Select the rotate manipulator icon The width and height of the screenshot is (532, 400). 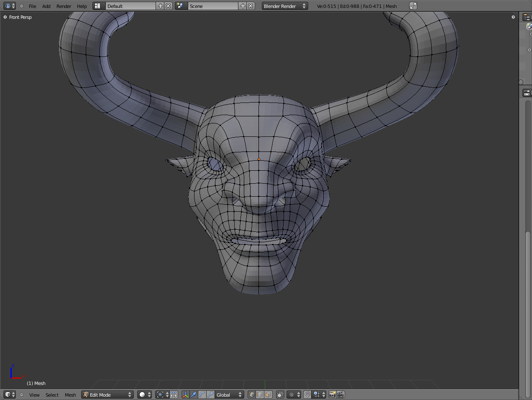pyautogui.click(x=202, y=395)
